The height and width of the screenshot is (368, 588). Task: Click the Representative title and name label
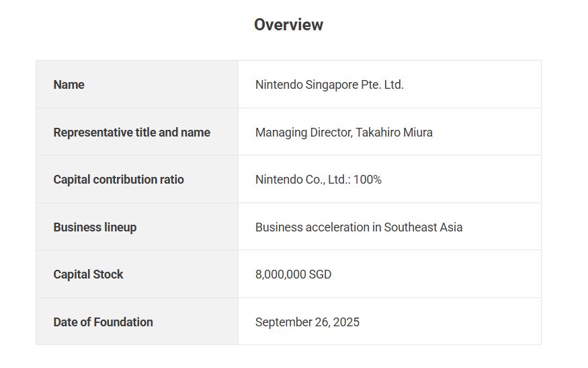click(132, 133)
